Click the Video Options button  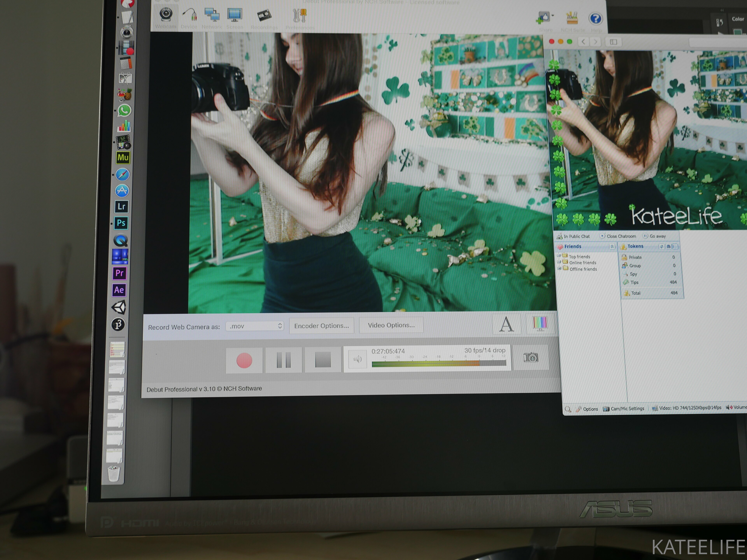[x=391, y=325]
